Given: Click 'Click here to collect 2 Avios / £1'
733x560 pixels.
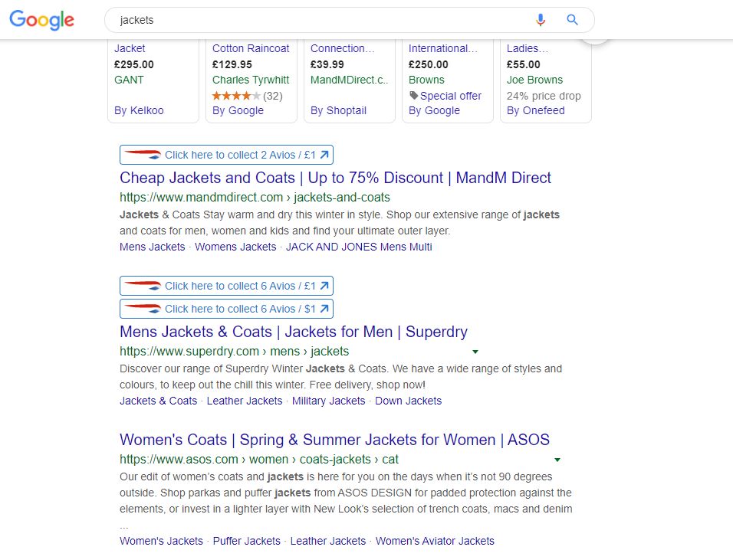Looking at the screenshot, I should [240, 155].
